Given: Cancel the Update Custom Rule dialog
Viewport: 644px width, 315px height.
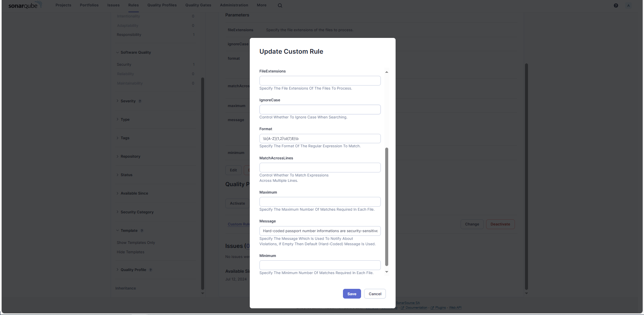Looking at the screenshot, I should point(375,294).
